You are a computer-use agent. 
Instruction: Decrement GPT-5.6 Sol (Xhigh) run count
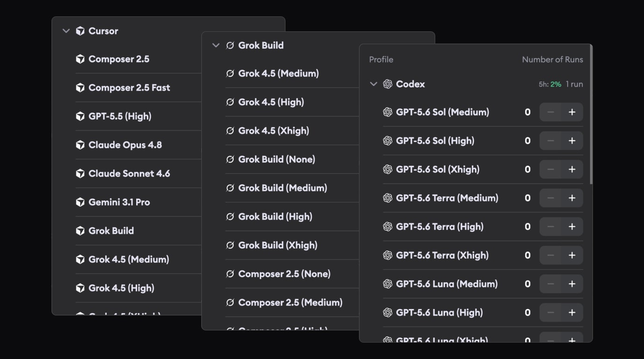pos(550,169)
